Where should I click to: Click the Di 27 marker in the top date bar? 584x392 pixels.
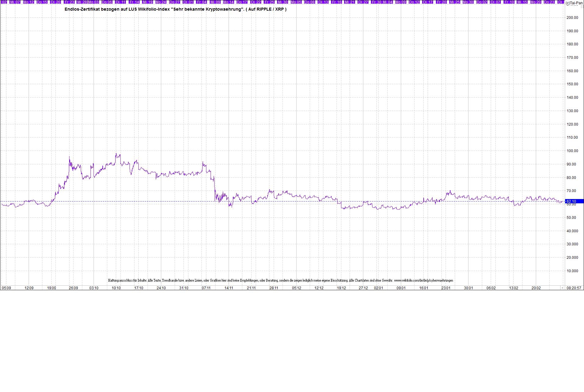point(363,2)
